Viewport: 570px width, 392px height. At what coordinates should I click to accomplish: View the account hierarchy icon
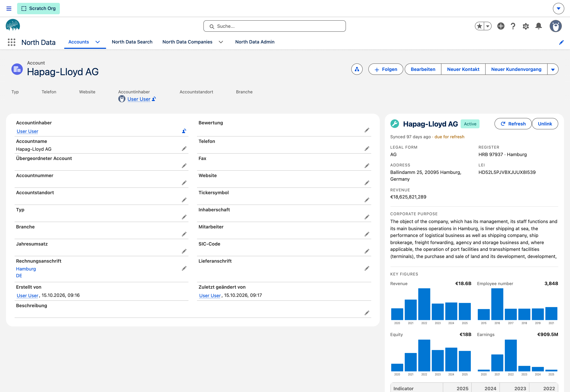(x=357, y=69)
